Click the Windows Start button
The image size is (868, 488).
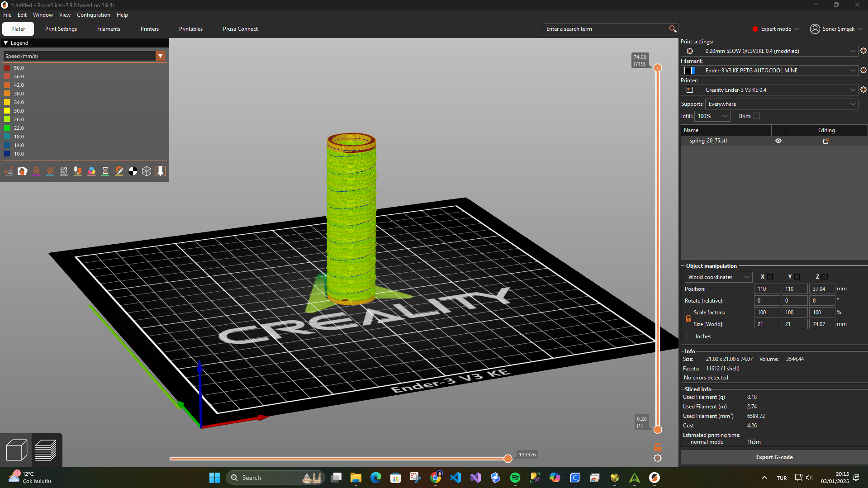214,478
